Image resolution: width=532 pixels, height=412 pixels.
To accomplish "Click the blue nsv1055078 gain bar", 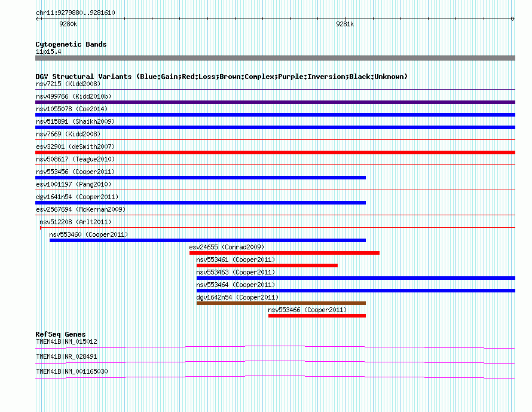I will point(275,115).
